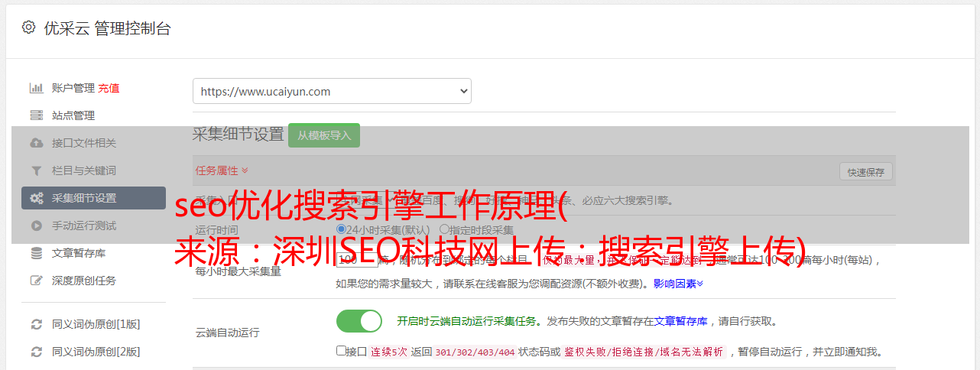This screenshot has height=370, width=980.
Task: Click the refresh icon for 同义词伪原创[2版]
Action: tap(36, 352)
